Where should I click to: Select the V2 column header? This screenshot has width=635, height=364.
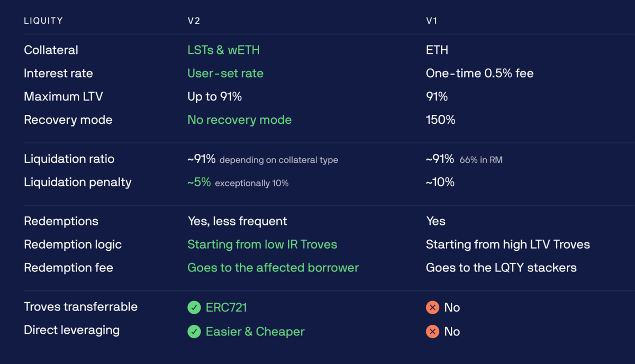click(194, 21)
